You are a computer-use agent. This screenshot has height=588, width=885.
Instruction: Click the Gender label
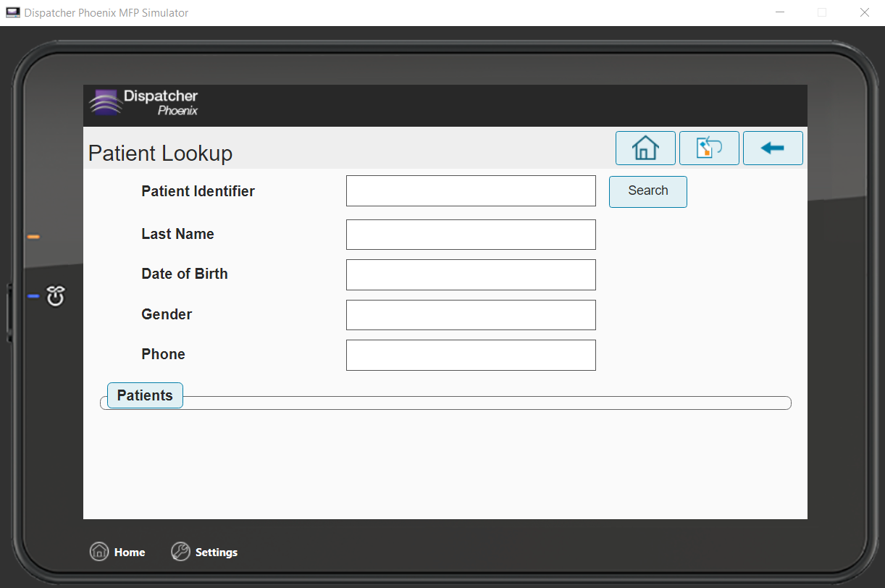pos(167,314)
